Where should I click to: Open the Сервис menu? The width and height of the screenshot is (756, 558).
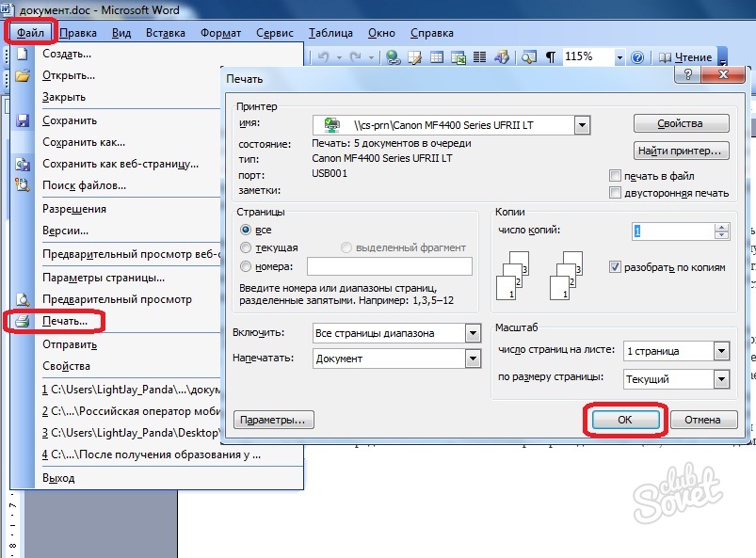tap(275, 33)
